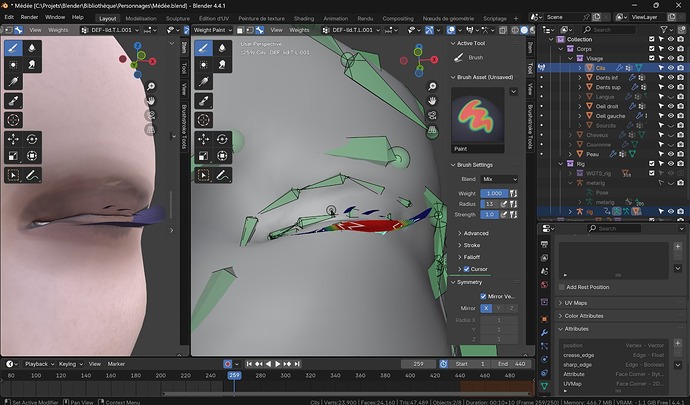Expand the Falloff panel
The width and height of the screenshot is (690, 405).
tap(471, 257)
